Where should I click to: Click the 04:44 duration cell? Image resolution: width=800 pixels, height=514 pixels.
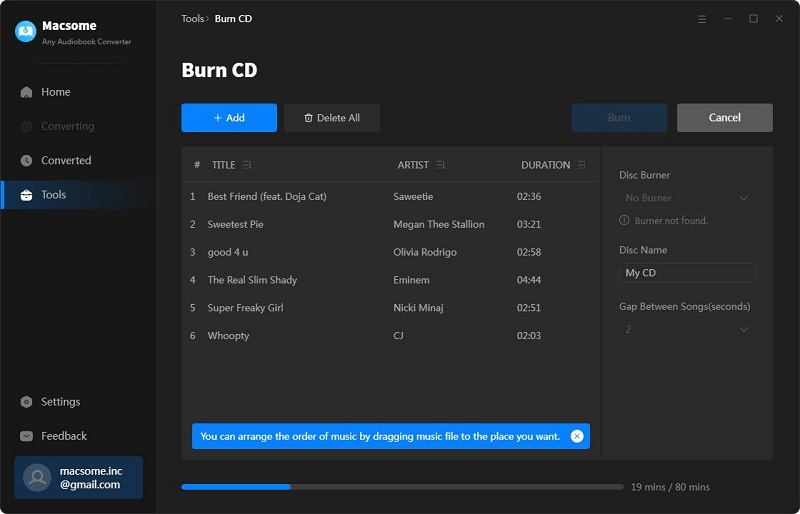[x=529, y=280]
